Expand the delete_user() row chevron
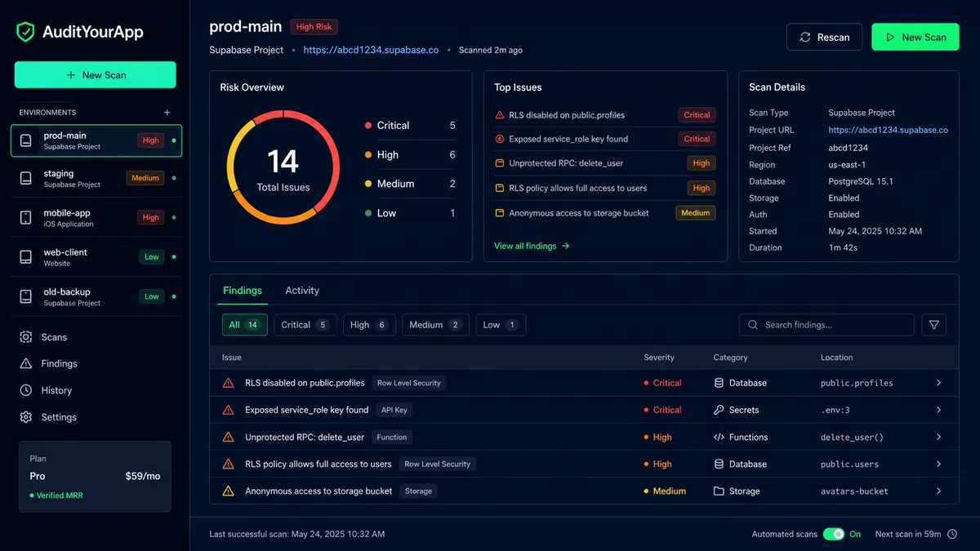Screen dimensions: 980x551 (939, 437)
